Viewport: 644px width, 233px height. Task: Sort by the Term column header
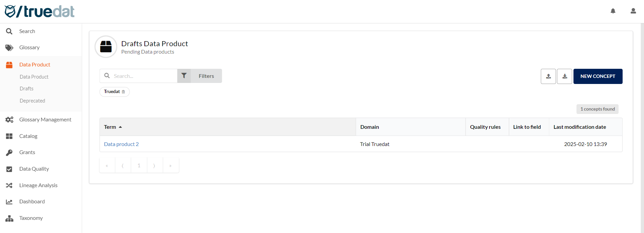tap(110, 127)
